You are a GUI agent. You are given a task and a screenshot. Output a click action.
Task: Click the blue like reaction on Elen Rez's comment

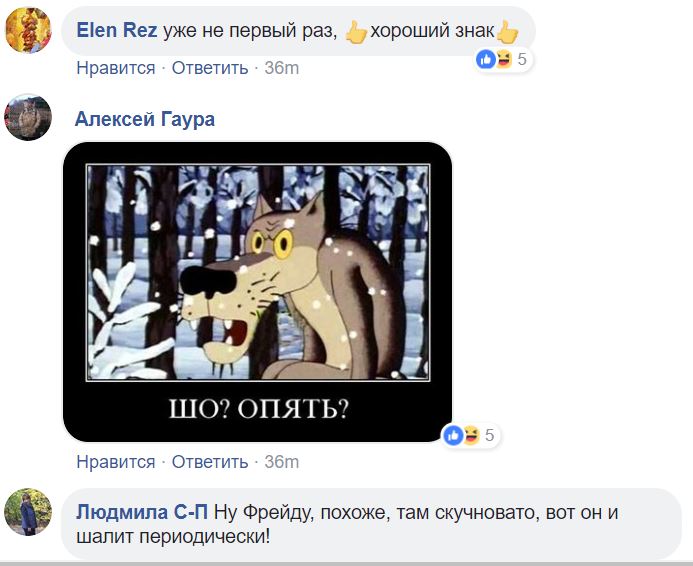pyautogui.click(x=486, y=59)
